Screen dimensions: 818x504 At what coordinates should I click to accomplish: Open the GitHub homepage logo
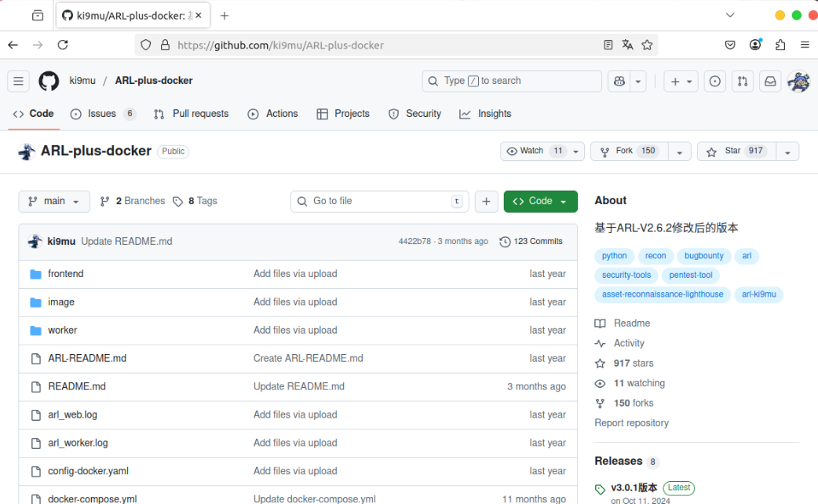tap(49, 81)
